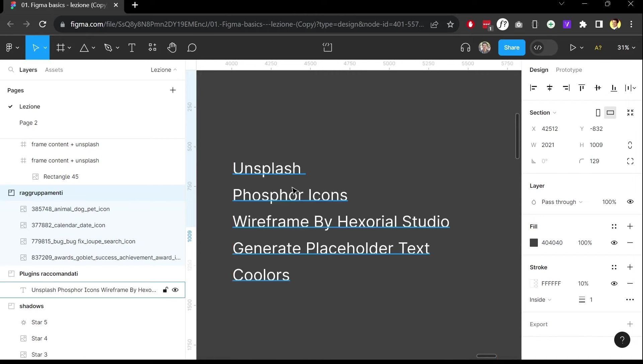The width and height of the screenshot is (643, 364).
Task: Start audio conversation with headphones icon
Action: coord(466,48)
